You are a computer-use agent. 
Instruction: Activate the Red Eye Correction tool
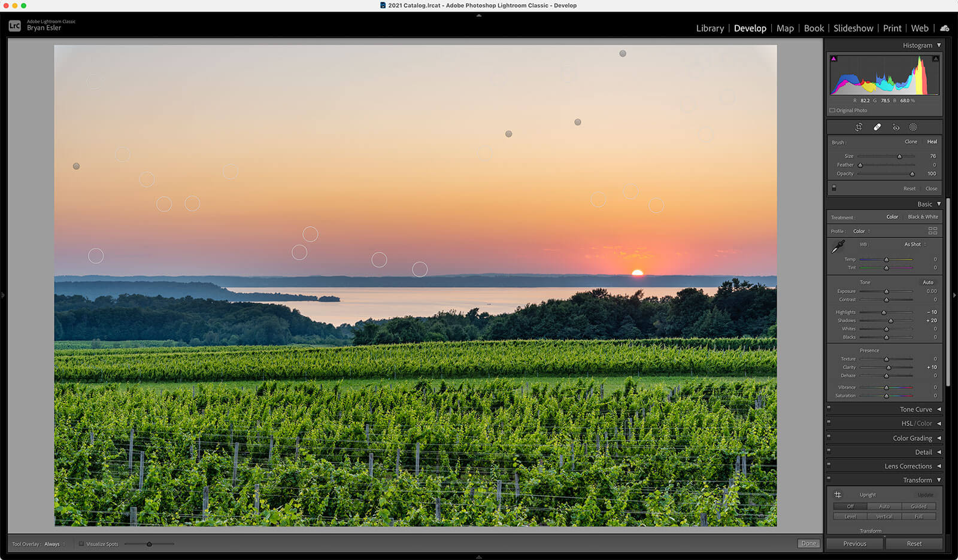pyautogui.click(x=896, y=127)
